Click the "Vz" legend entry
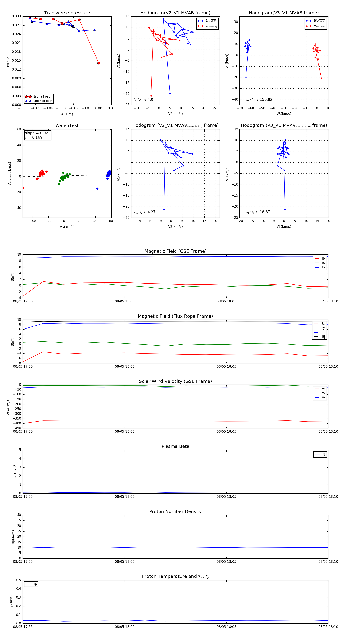Image resolution: width=351 pixels, height=644 pixels. (x=320, y=398)
